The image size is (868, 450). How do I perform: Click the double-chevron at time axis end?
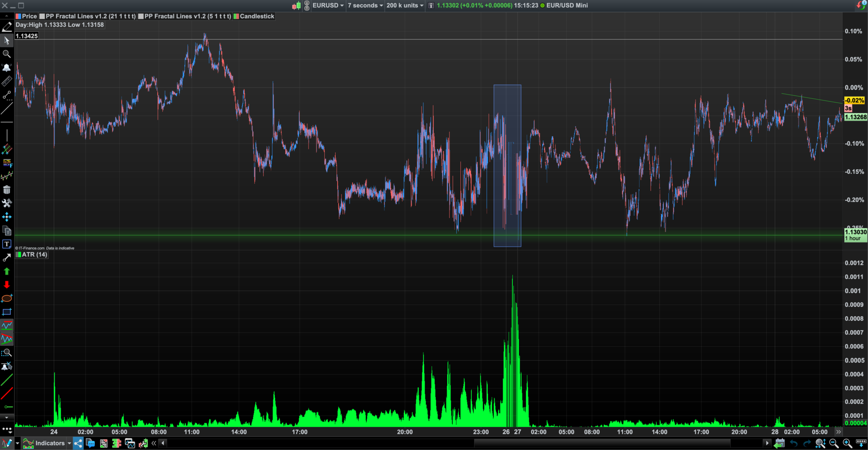pyautogui.click(x=838, y=432)
